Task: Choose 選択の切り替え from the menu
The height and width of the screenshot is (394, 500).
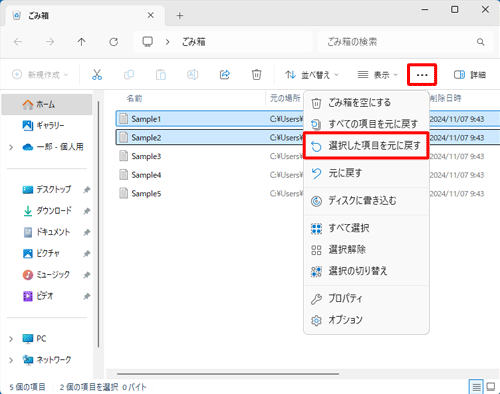Action: (x=366, y=271)
